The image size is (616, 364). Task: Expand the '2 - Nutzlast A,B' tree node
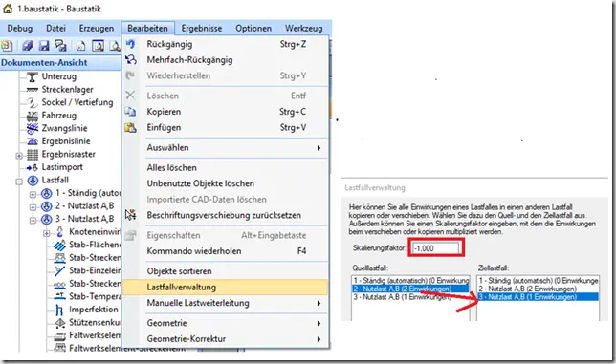click(33, 207)
